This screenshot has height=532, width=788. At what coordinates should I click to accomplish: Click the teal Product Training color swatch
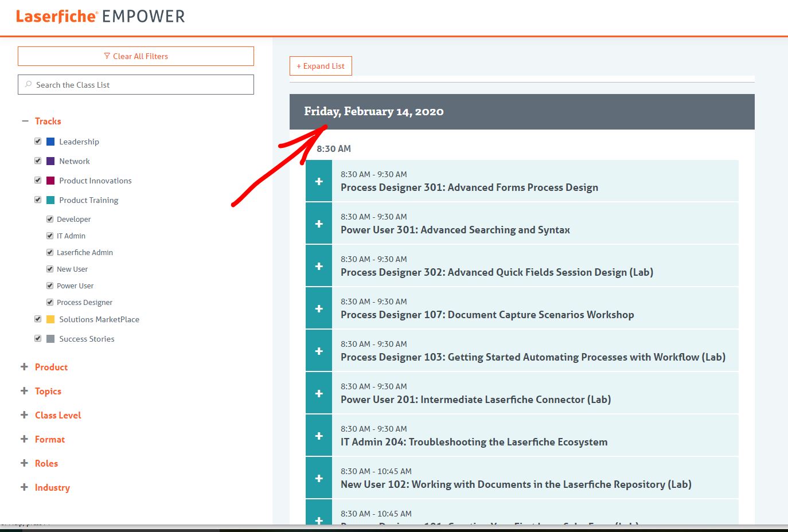(50, 200)
